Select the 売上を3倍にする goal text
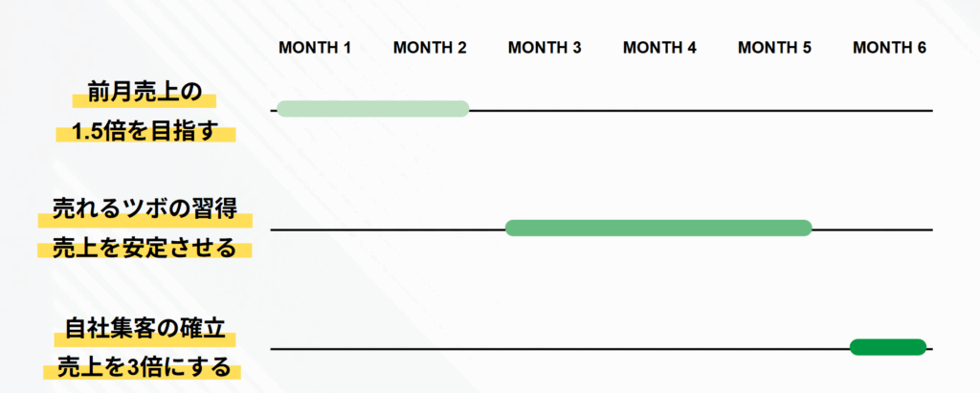 [144, 367]
